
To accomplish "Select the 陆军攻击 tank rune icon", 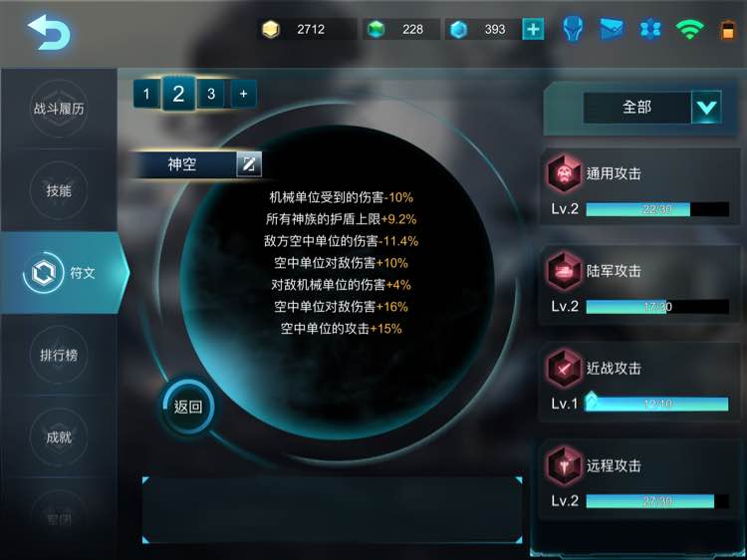I will point(564,271).
